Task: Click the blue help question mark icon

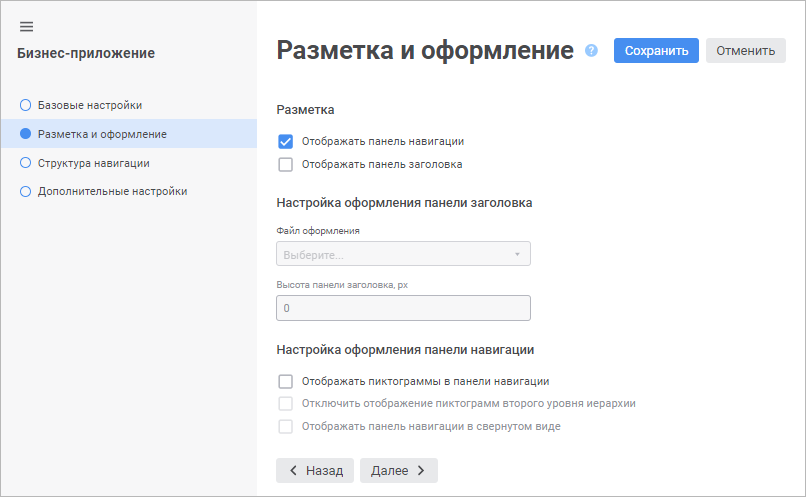Action: coord(591,51)
